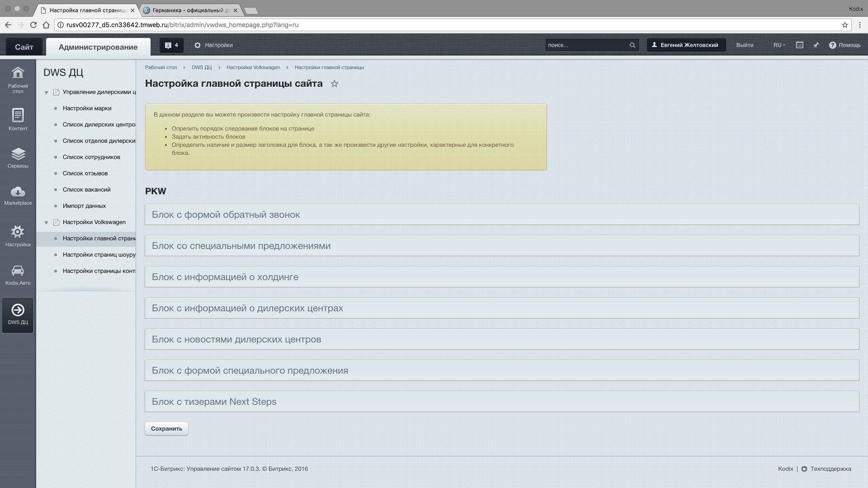Expand Блок с формой обратный звонок
Image resolution: width=868 pixels, height=488 pixels.
click(x=502, y=215)
